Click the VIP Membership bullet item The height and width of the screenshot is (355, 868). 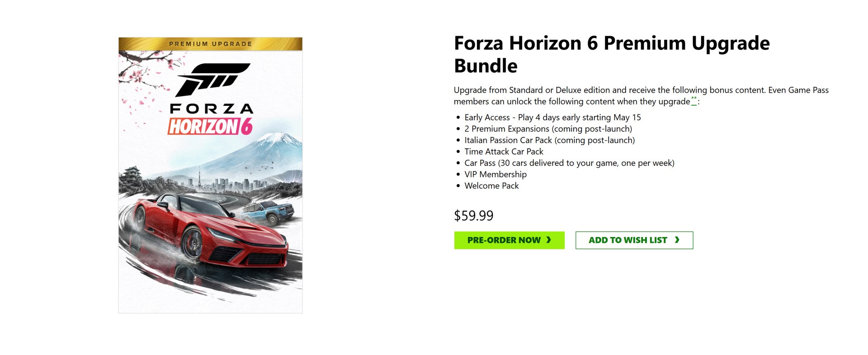[495, 174]
